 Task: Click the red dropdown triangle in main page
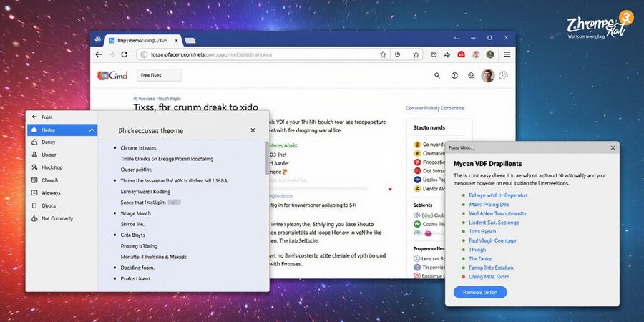390,190
